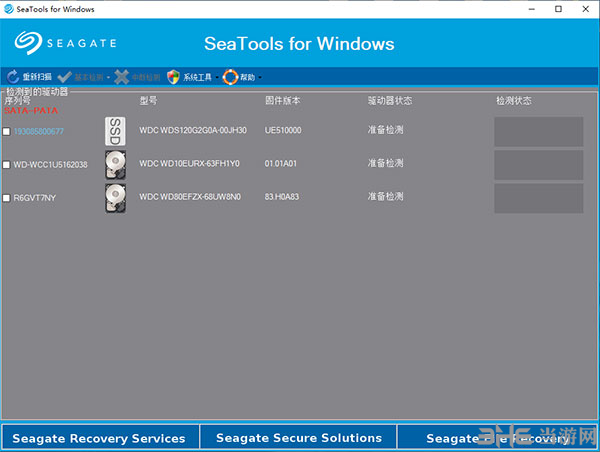Open the system tools (系统工具) dropdown arrow
This screenshot has height=452, width=600.
point(217,78)
